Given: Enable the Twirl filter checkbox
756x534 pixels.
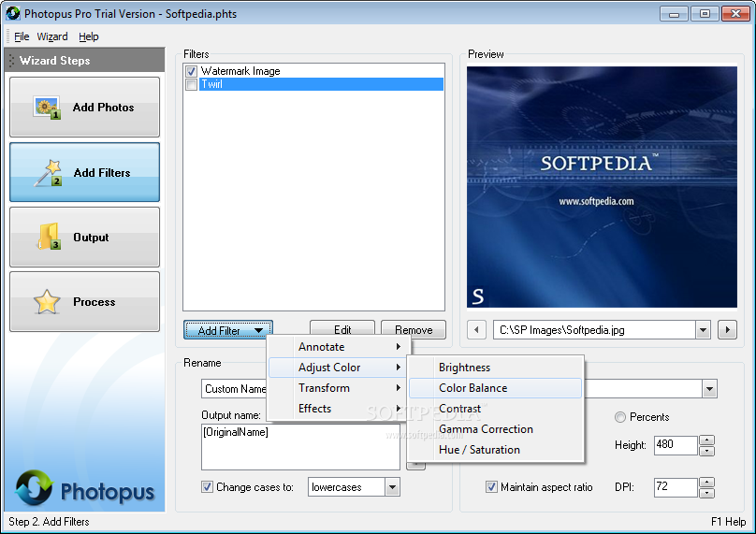Looking at the screenshot, I should click(x=191, y=85).
